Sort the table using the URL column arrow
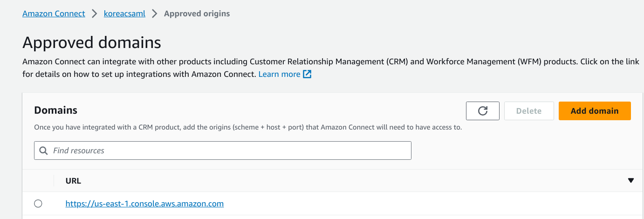This screenshot has width=644, height=219. point(631,181)
